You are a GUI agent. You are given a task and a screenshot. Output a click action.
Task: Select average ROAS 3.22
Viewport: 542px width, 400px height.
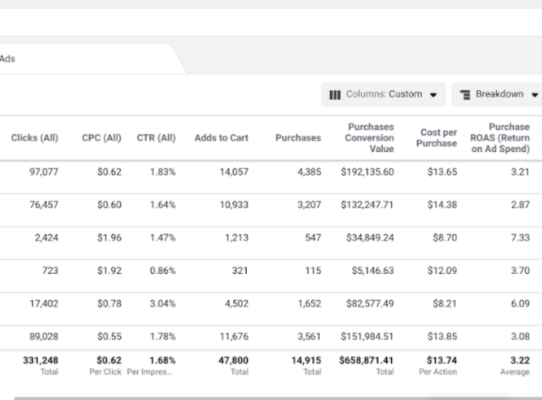520,360
